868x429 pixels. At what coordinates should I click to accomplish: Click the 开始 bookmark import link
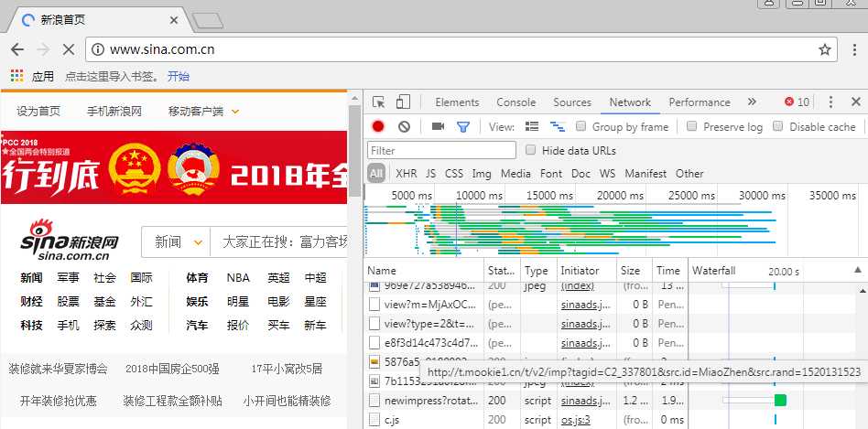coord(179,76)
